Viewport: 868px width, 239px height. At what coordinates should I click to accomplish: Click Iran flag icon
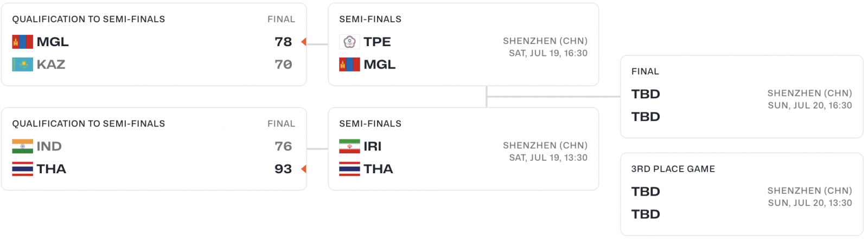pyautogui.click(x=349, y=146)
